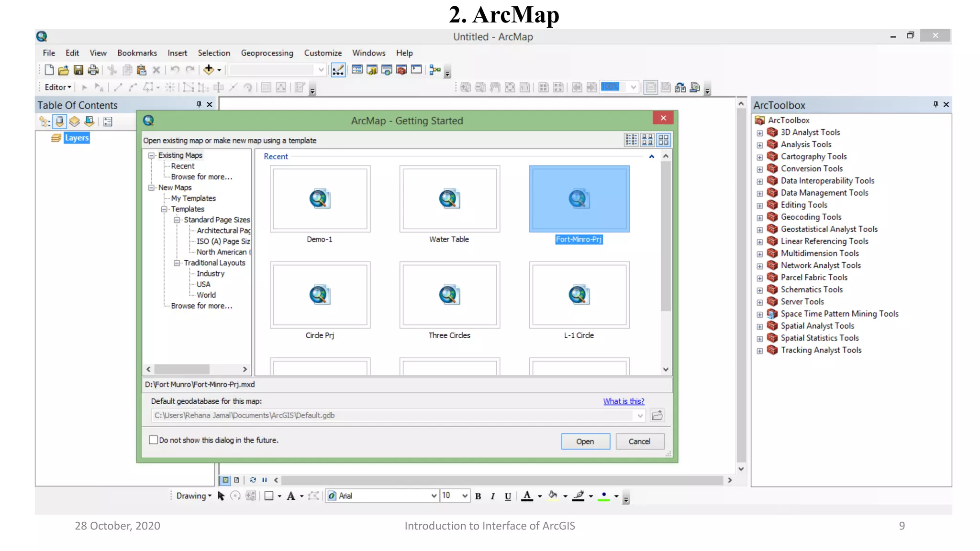Collapse the Traditional Layouts tree node
Image resolution: width=980 pixels, height=551 pixels.
pyautogui.click(x=177, y=263)
